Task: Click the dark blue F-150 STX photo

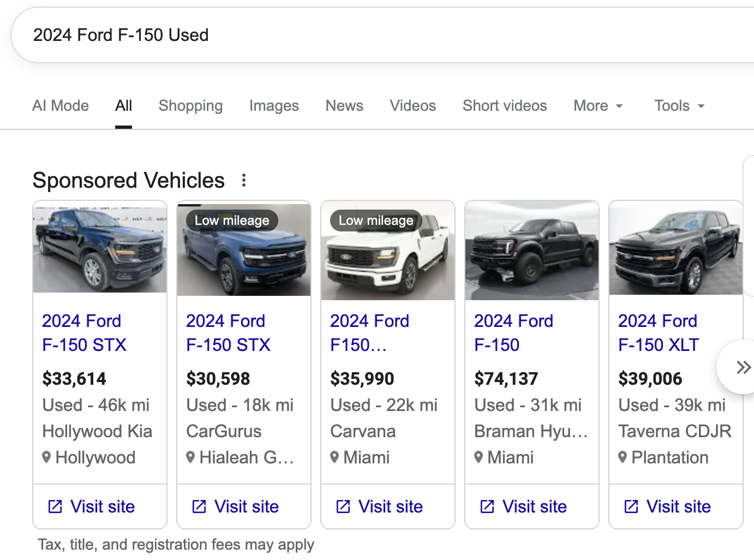Action: [100, 249]
